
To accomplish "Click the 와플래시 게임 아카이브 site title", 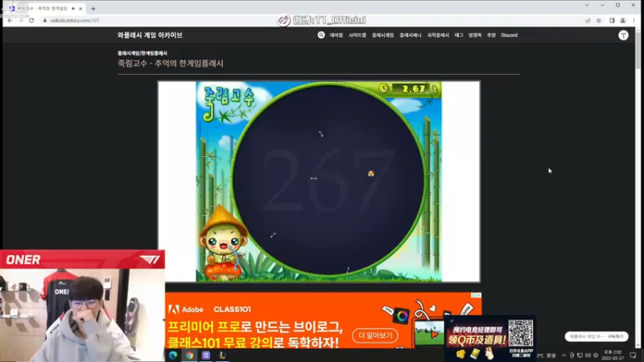I will (150, 35).
